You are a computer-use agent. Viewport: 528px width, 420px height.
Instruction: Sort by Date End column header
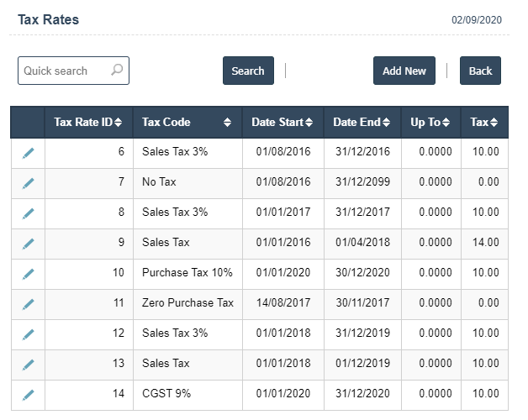click(x=362, y=123)
